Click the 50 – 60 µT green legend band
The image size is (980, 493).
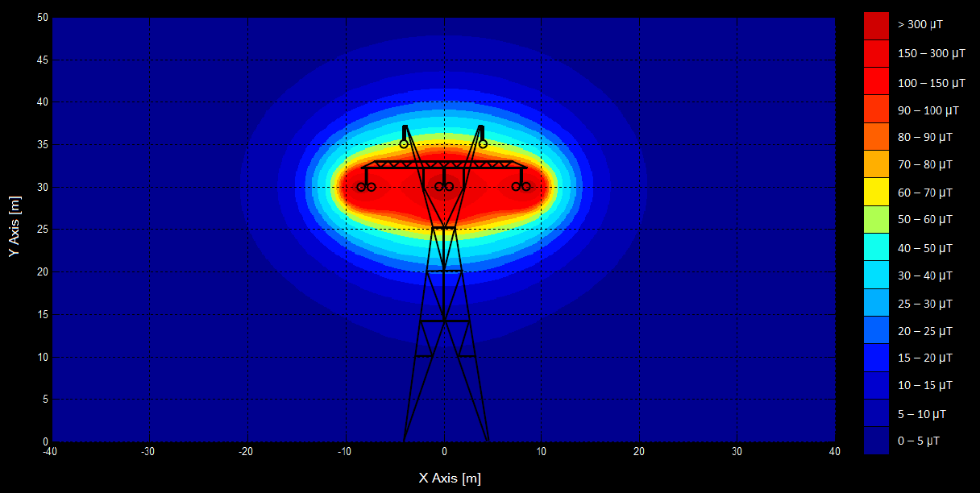coord(877,220)
